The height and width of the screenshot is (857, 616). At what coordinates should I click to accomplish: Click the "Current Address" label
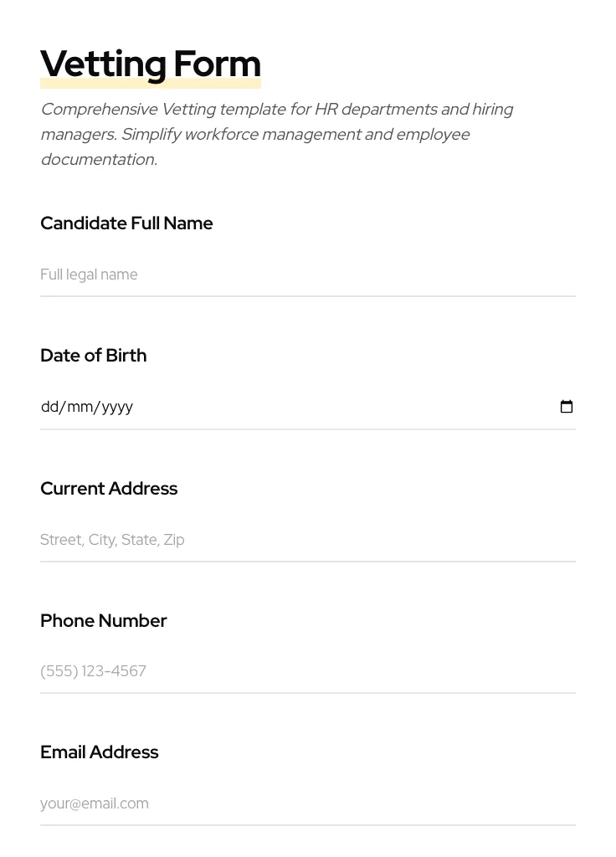point(109,489)
